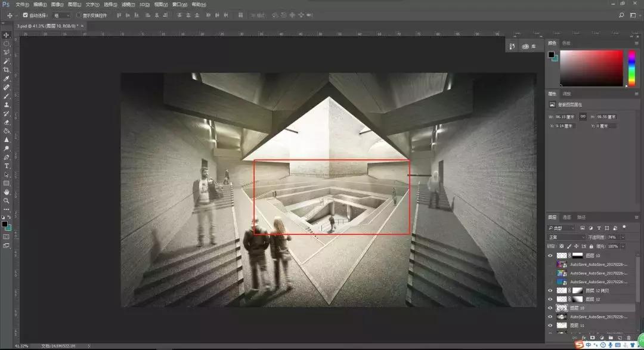Enable the show transform controls checkbox
Viewport: 644px width, 350px height.
[78, 15]
